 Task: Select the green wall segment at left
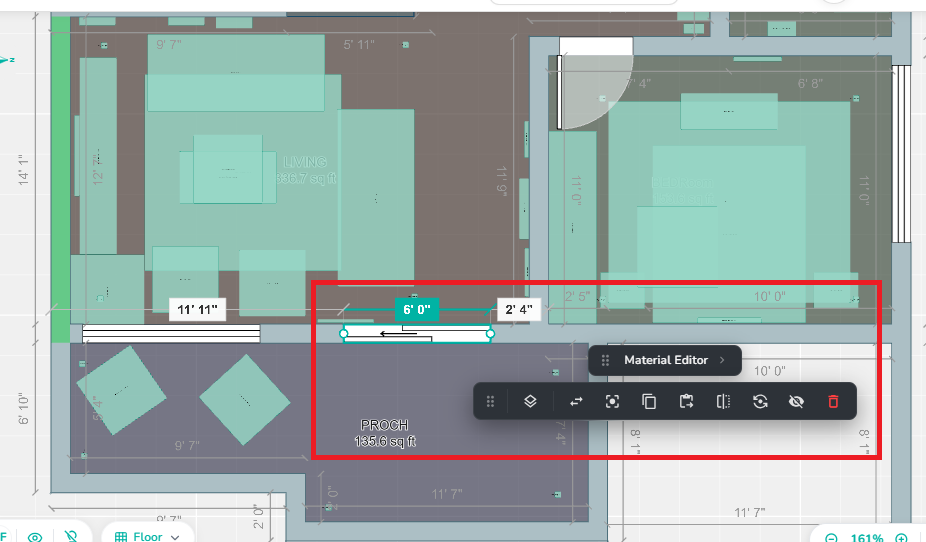pos(60,179)
